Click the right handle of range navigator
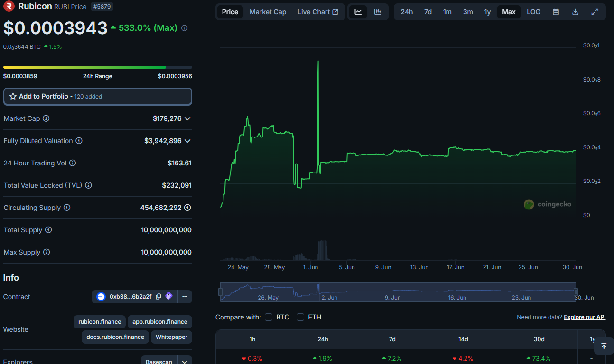 (576, 292)
